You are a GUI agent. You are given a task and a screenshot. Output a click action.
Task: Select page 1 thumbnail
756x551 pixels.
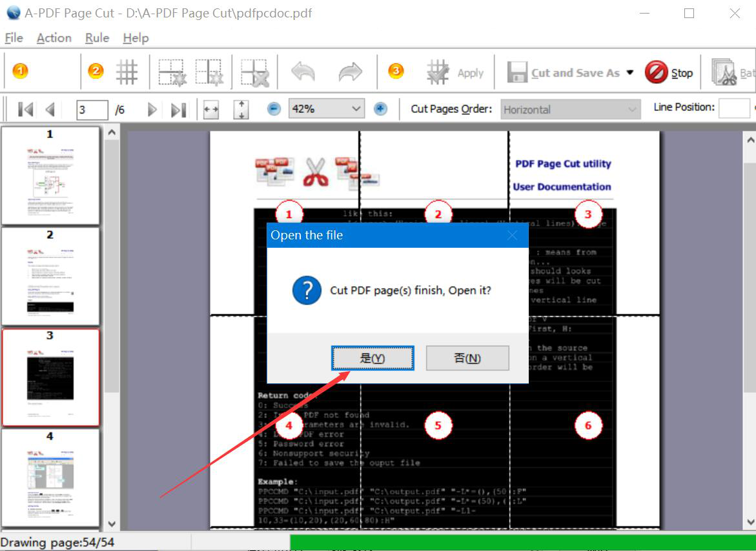pos(50,175)
